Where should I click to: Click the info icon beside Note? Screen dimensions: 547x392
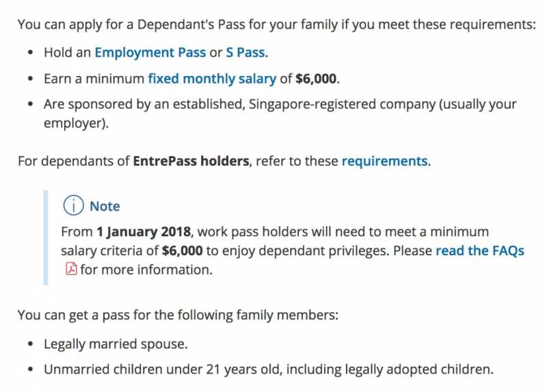pyautogui.click(x=72, y=206)
